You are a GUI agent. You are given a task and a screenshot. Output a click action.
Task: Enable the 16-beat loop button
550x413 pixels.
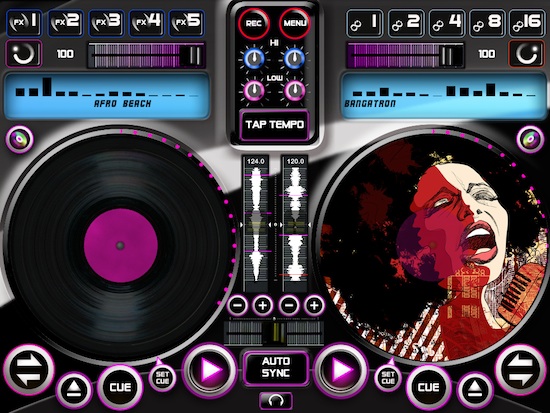tap(527, 23)
